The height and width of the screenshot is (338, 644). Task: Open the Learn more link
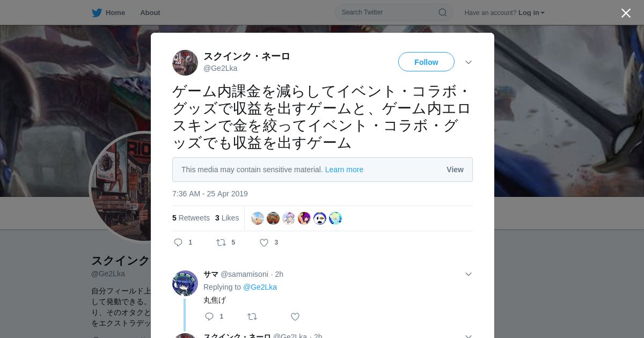coord(344,170)
